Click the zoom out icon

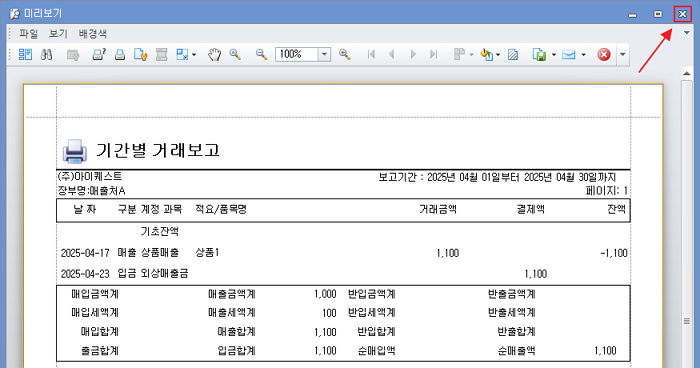(x=261, y=54)
